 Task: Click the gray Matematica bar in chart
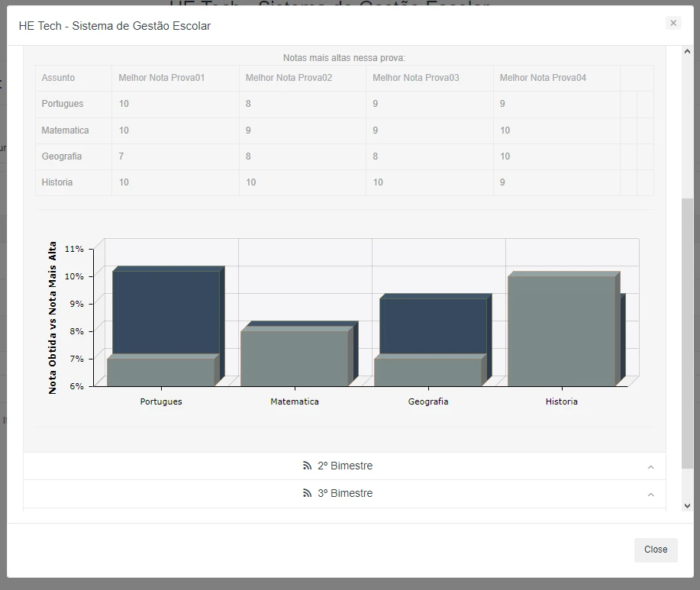tap(294, 357)
